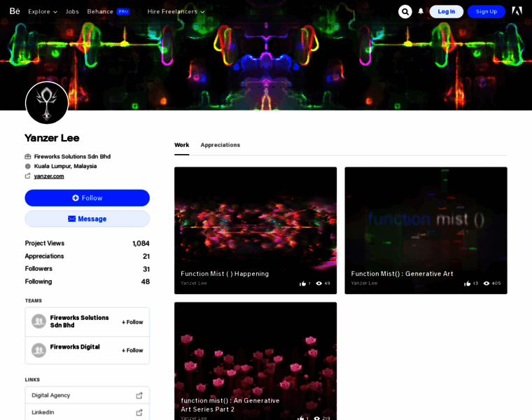Expand the Explore dropdown menu
The image size is (532, 420).
pyautogui.click(x=43, y=11)
